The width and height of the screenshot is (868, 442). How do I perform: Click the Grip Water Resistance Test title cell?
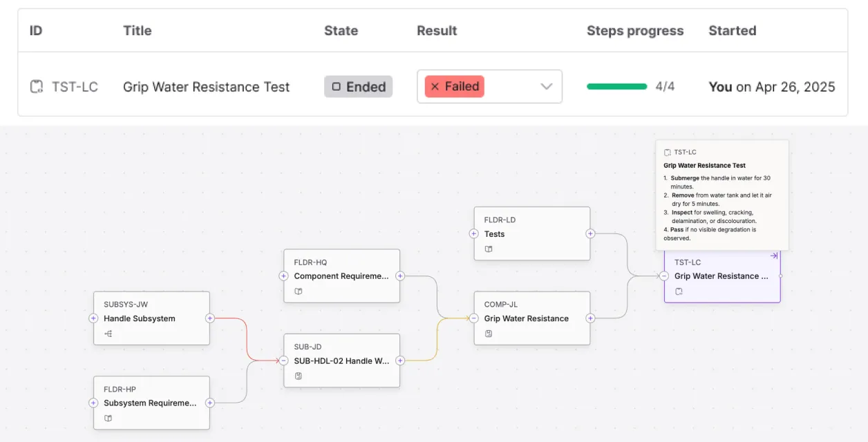(206, 87)
